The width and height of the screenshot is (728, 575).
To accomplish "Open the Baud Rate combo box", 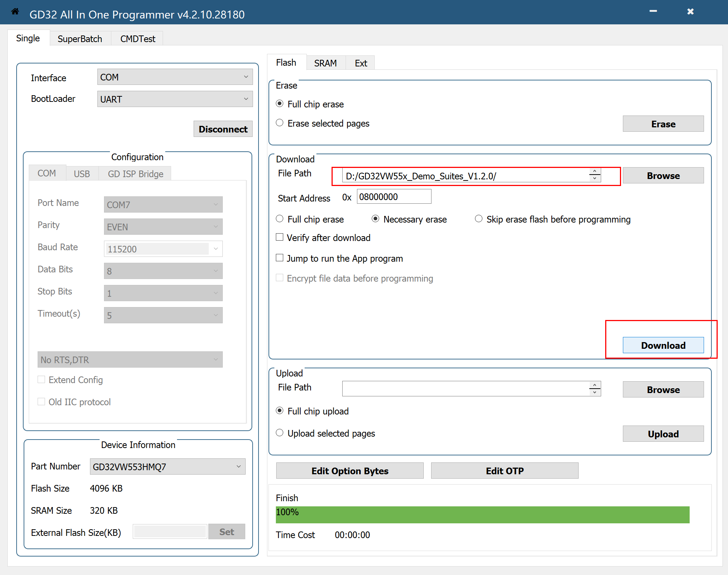I will click(216, 249).
